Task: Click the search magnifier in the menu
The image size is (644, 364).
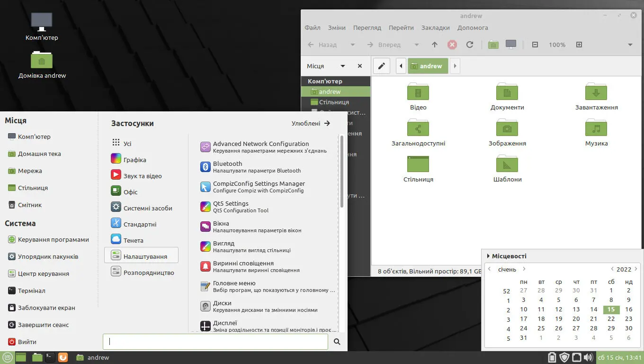Action: 337,342
